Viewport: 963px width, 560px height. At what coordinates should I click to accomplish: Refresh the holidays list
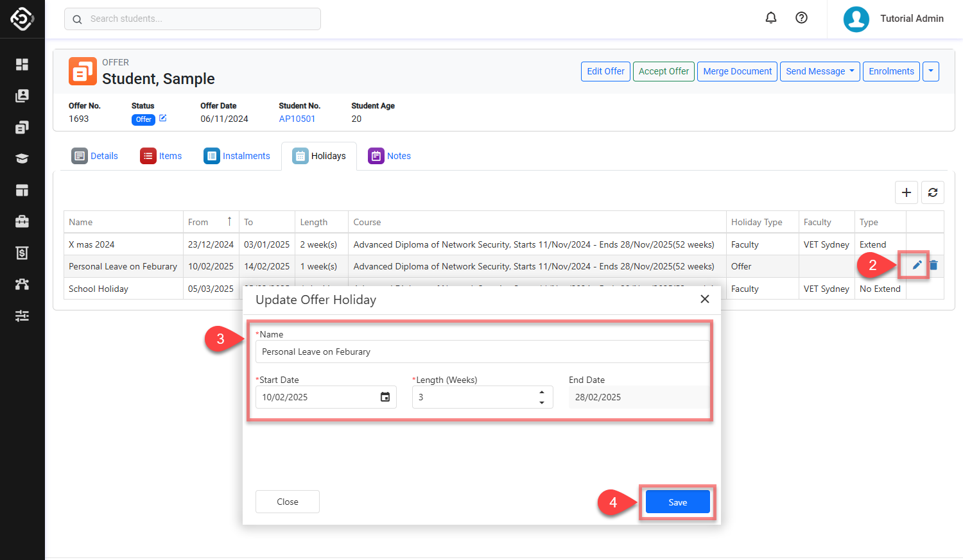pos(932,192)
